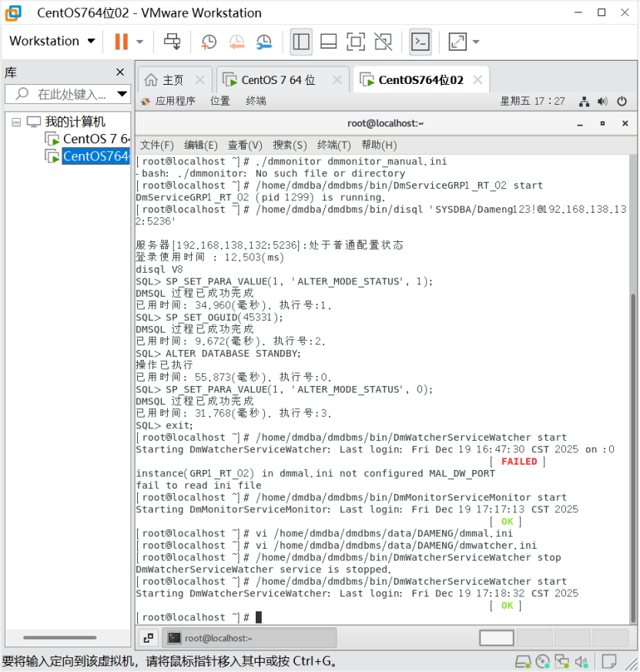640x672 pixels.
Task: Open the terminal 编辑(E) menu
Action: 201,146
